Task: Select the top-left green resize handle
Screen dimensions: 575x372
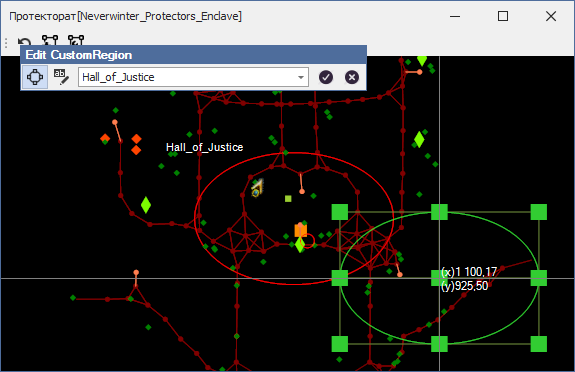Action: click(x=340, y=212)
